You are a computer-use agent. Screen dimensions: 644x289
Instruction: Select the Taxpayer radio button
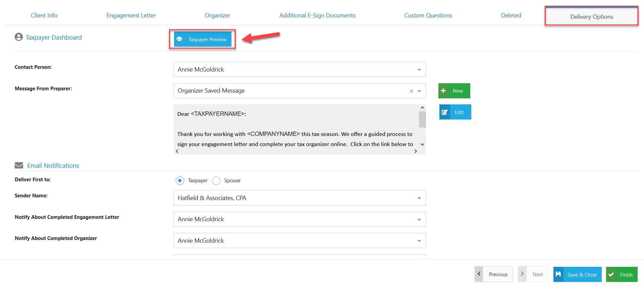coord(180,181)
